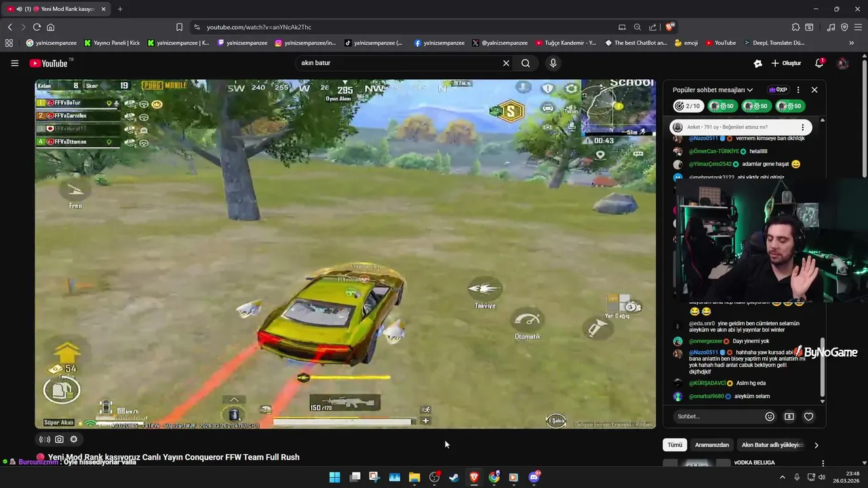Click the broadcast signal icon below video
The height and width of the screenshot is (488, 868).
45,439
